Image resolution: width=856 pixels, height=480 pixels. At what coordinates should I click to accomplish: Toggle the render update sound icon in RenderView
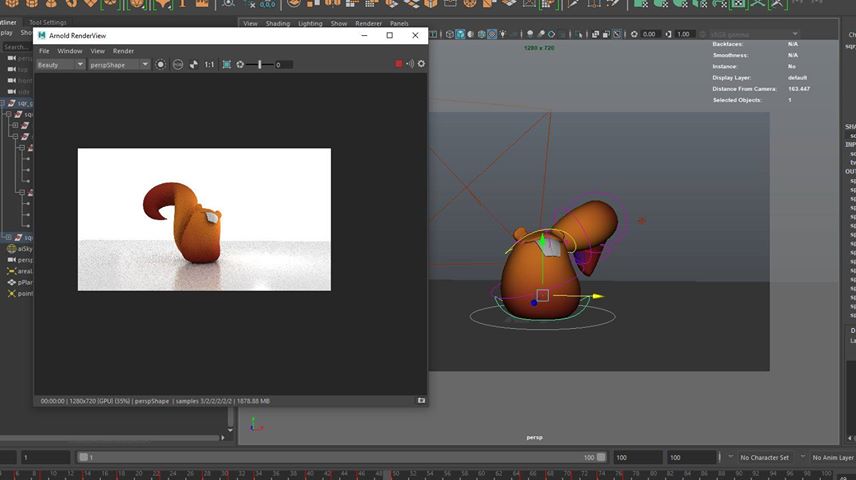[x=410, y=64]
